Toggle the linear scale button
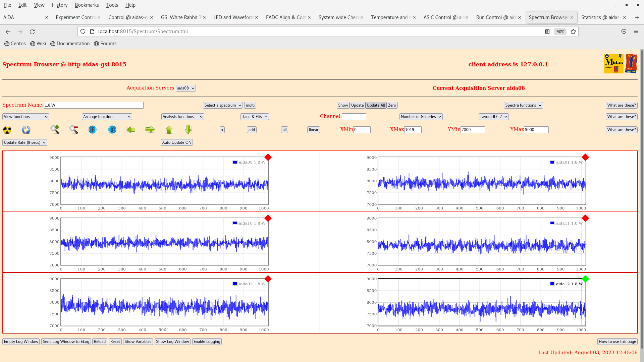644x362 pixels. [313, 130]
